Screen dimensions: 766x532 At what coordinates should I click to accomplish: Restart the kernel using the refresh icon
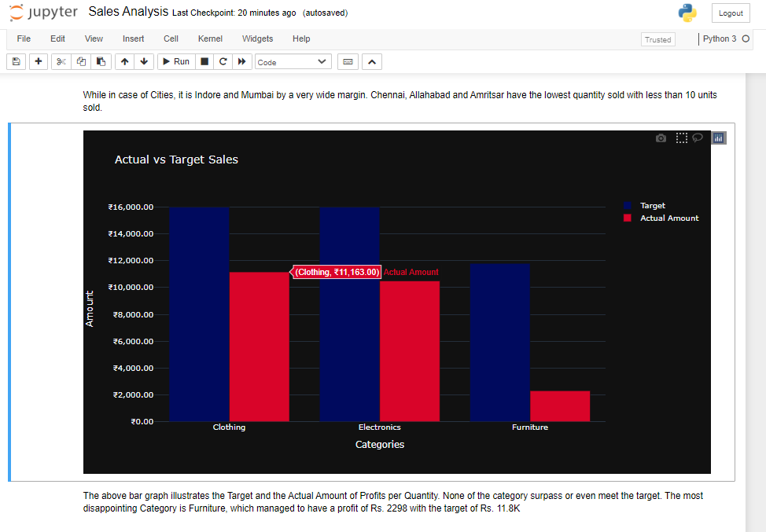pyautogui.click(x=223, y=61)
